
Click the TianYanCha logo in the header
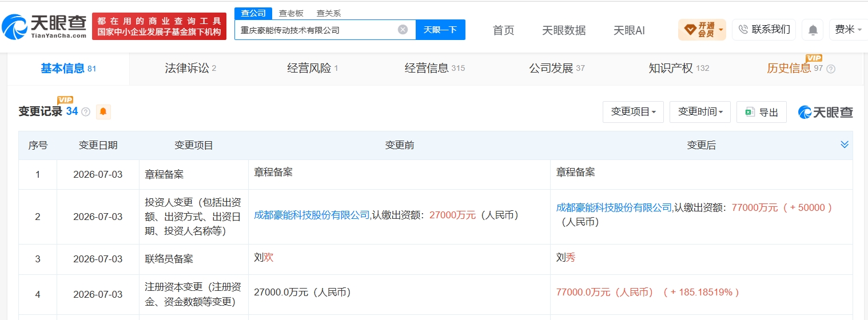click(44, 26)
